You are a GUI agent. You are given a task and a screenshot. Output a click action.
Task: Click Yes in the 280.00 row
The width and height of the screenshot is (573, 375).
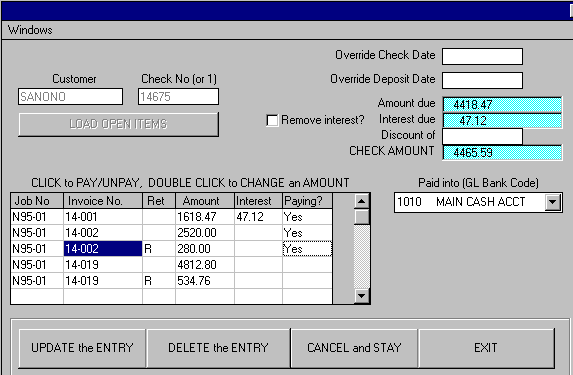[x=307, y=249]
